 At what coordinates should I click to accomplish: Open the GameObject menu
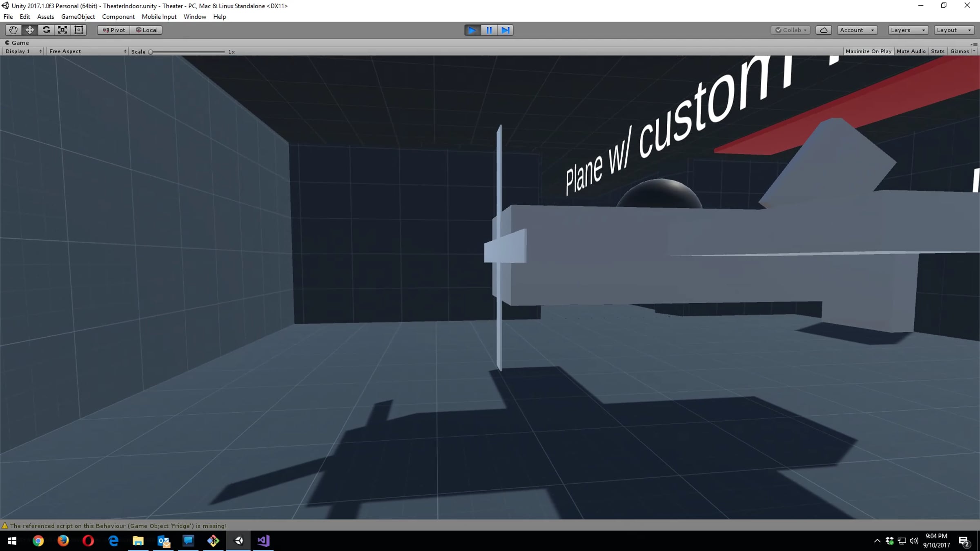[78, 17]
